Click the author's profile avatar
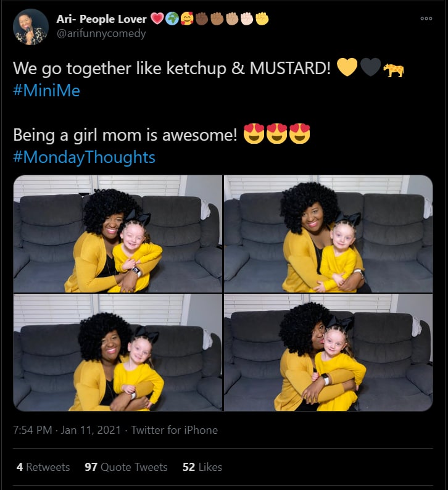 point(31,27)
